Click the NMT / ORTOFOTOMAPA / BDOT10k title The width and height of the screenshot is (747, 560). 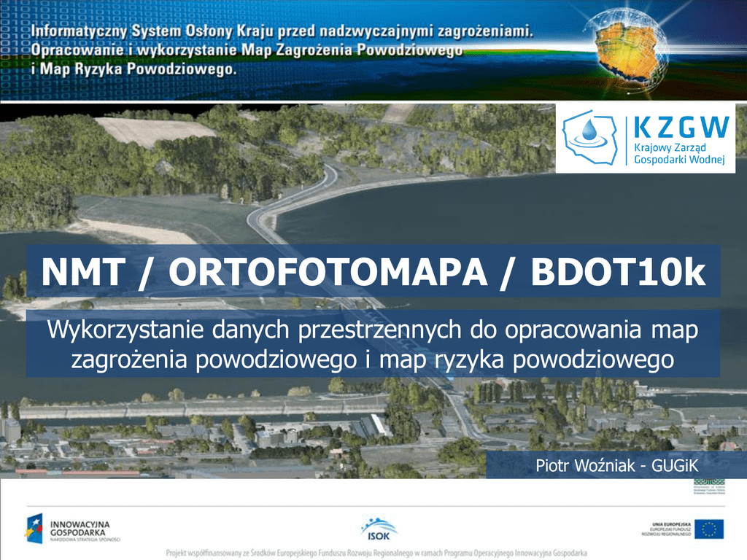tap(373, 272)
